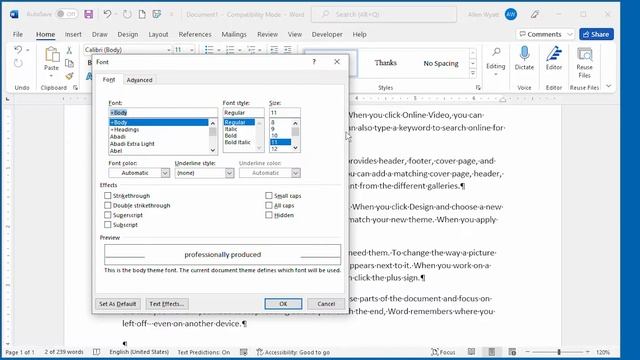Image resolution: width=640 pixels, height=360 pixels.
Task: Open the Reuse Files icon
Action: (584, 55)
